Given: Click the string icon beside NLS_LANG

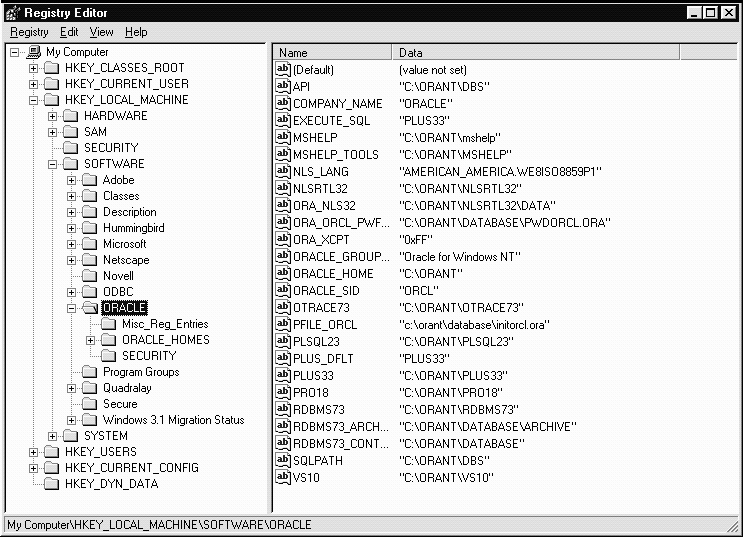Looking at the screenshot, I should [283, 172].
